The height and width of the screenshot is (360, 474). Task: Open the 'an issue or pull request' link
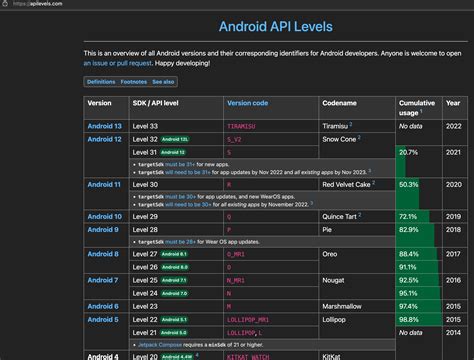[118, 63]
